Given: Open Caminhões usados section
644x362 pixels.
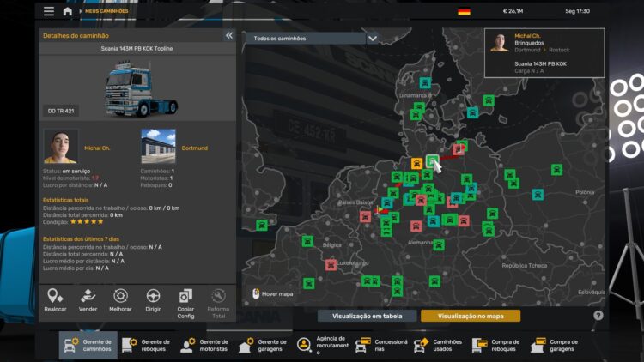Looking at the screenshot, I should (x=439, y=345).
